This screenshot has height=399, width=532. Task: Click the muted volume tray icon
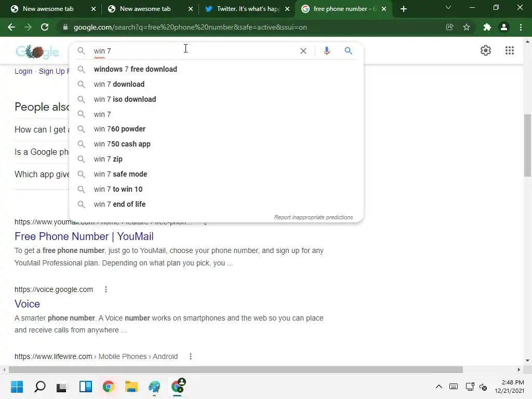pyautogui.click(x=483, y=387)
